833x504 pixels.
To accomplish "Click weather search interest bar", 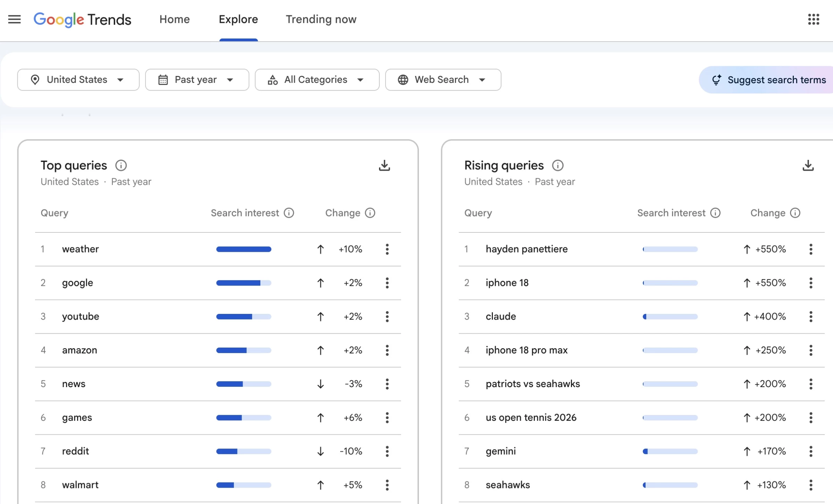I will pos(244,249).
